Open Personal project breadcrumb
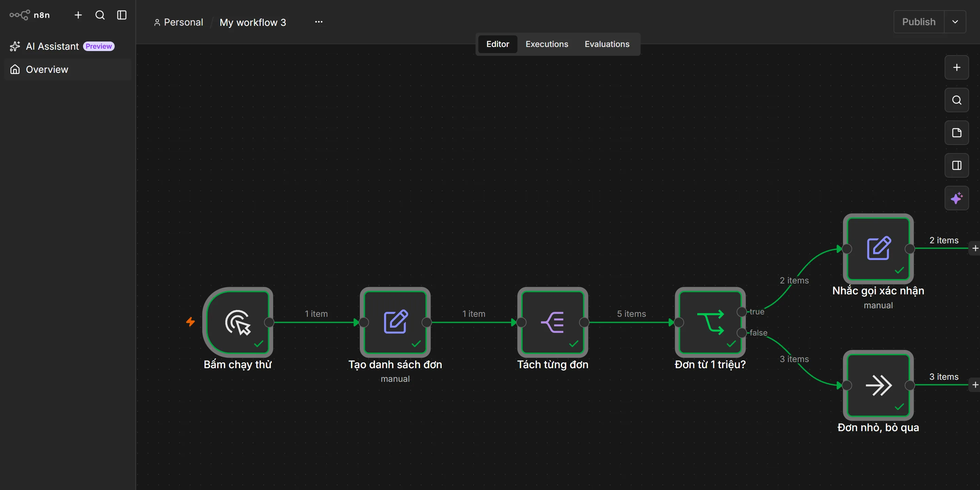This screenshot has height=490, width=980. [x=178, y=22]
